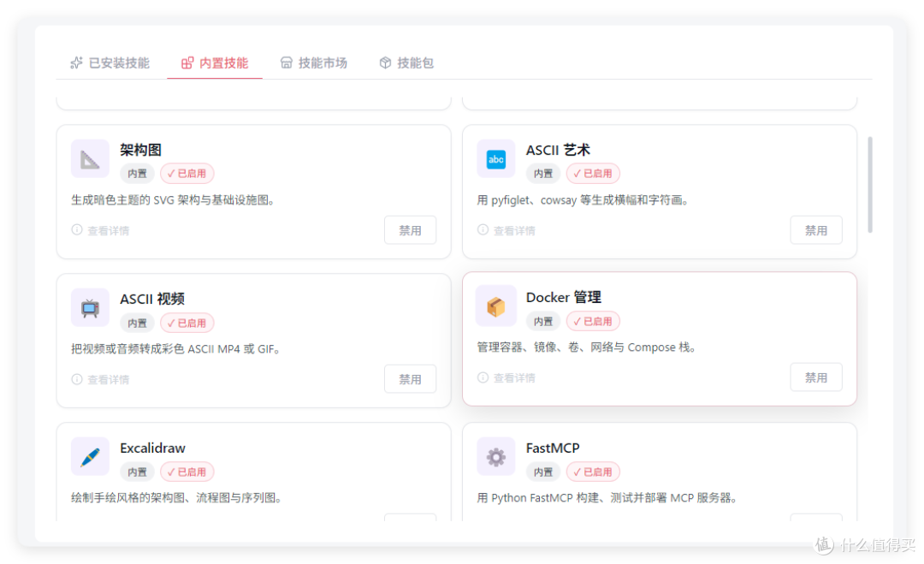Disable the Docker 管理 skill with 禁用
This screenshot has height=564, width=924.
(x=815, y=377)
